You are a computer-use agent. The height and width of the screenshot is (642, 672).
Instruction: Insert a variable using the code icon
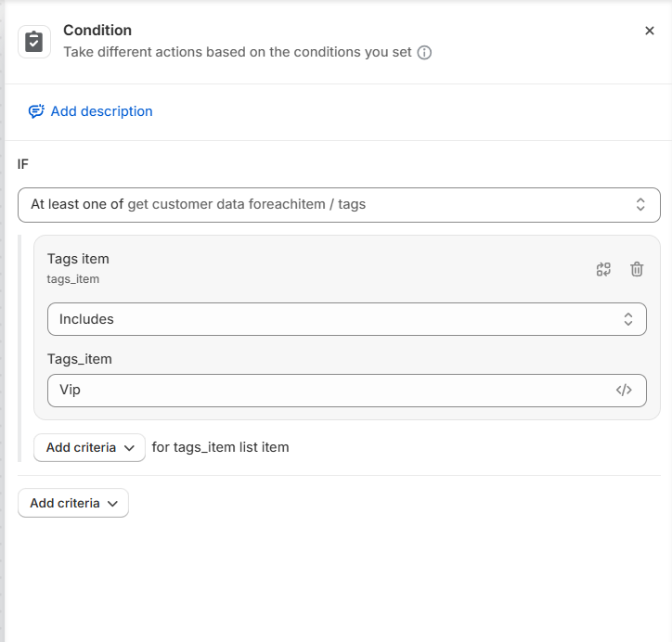[624, 391]
